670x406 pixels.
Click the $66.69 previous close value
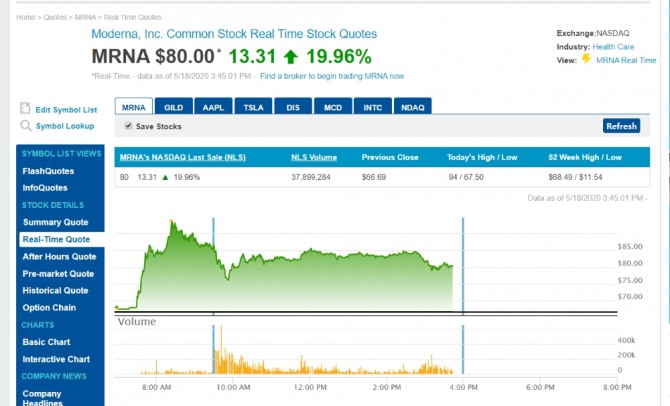(x=374, y=177)
